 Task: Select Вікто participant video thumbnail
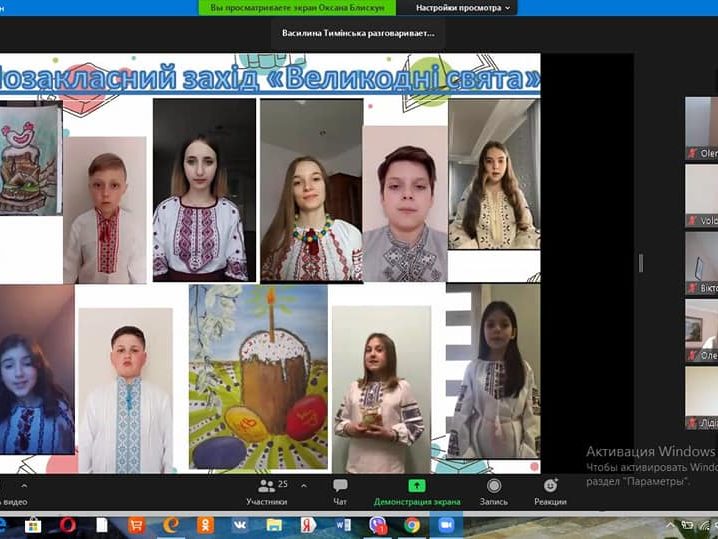701,263
